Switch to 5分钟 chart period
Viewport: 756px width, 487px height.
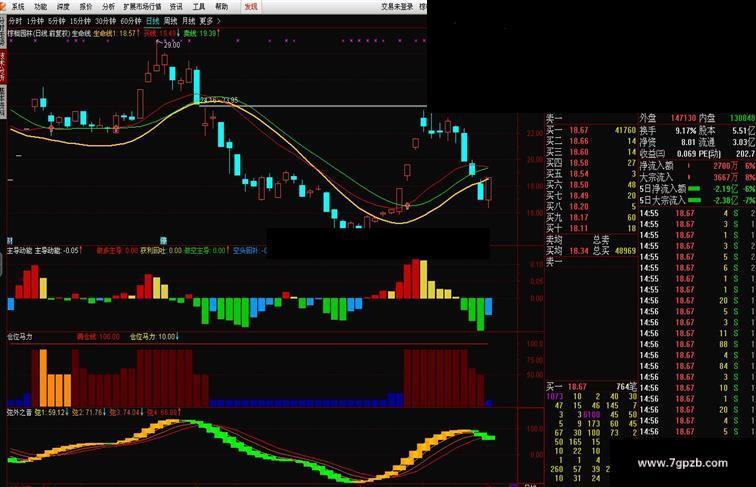coord(57,21)
